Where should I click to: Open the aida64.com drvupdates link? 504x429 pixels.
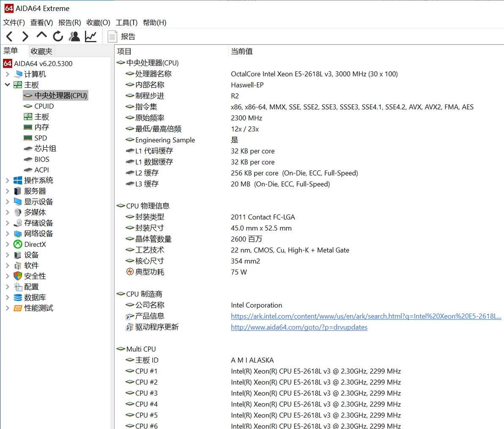299,327
